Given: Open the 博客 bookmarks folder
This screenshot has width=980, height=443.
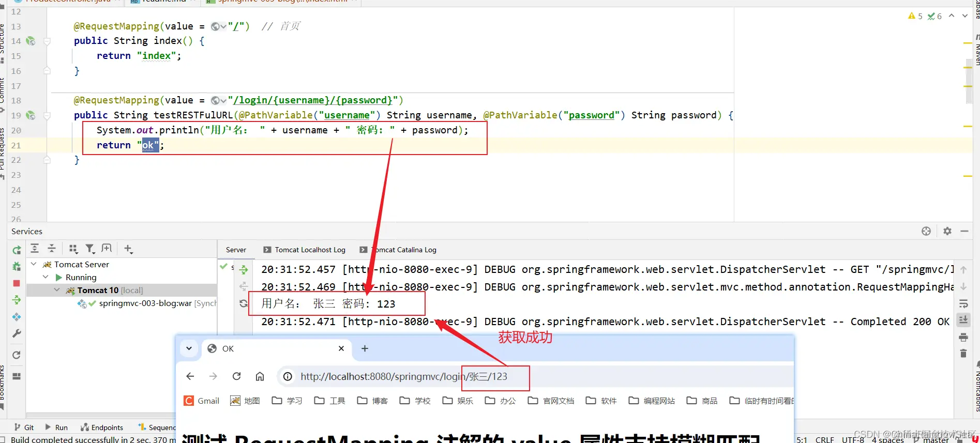Looking at the screenshot, I should pos(372,401).
